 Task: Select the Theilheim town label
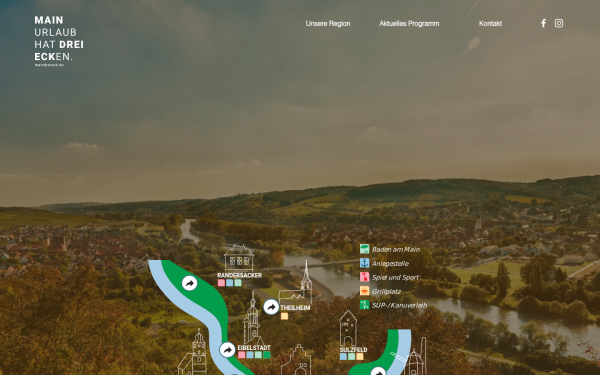click(295, 308)
